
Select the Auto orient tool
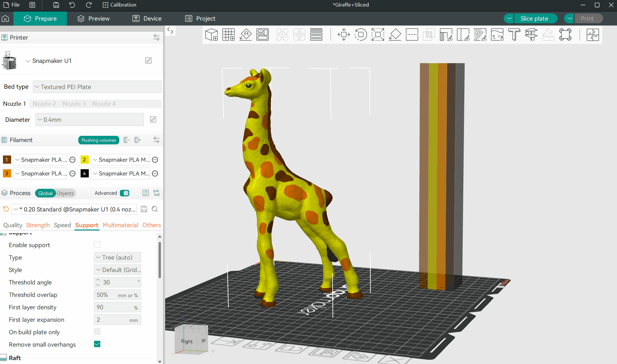(245, 34)
